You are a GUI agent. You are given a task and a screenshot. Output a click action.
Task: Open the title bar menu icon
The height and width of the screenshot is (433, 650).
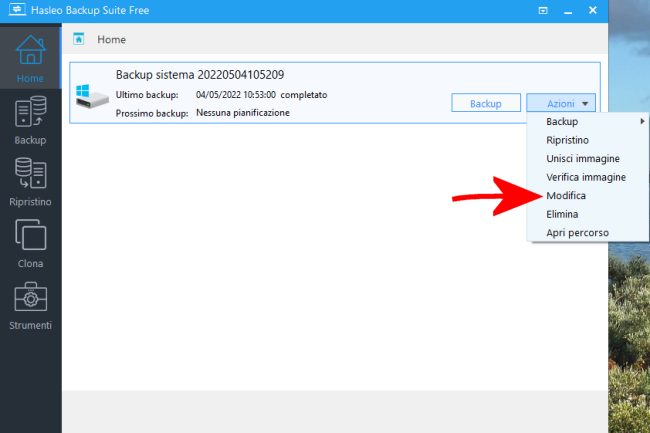(543, 10)
